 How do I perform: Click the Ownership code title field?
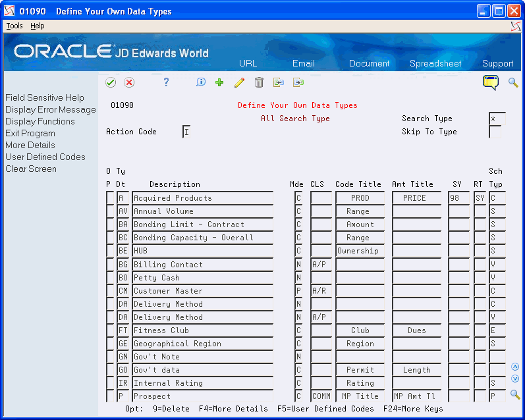pyautogui.click(x=360, y=251)
